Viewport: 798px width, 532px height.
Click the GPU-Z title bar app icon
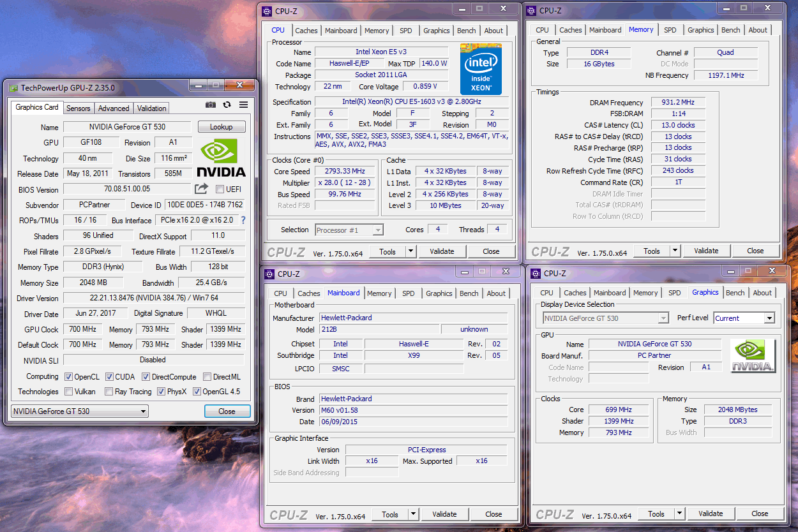pos(13,88)
